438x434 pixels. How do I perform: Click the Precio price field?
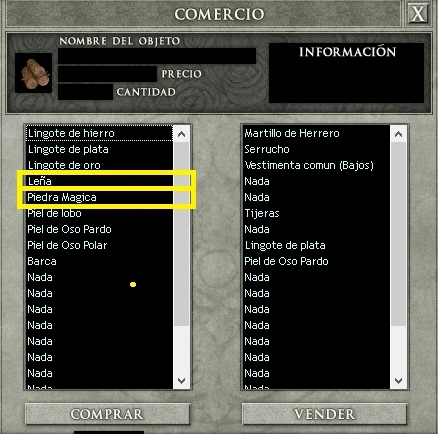[107, 74]
